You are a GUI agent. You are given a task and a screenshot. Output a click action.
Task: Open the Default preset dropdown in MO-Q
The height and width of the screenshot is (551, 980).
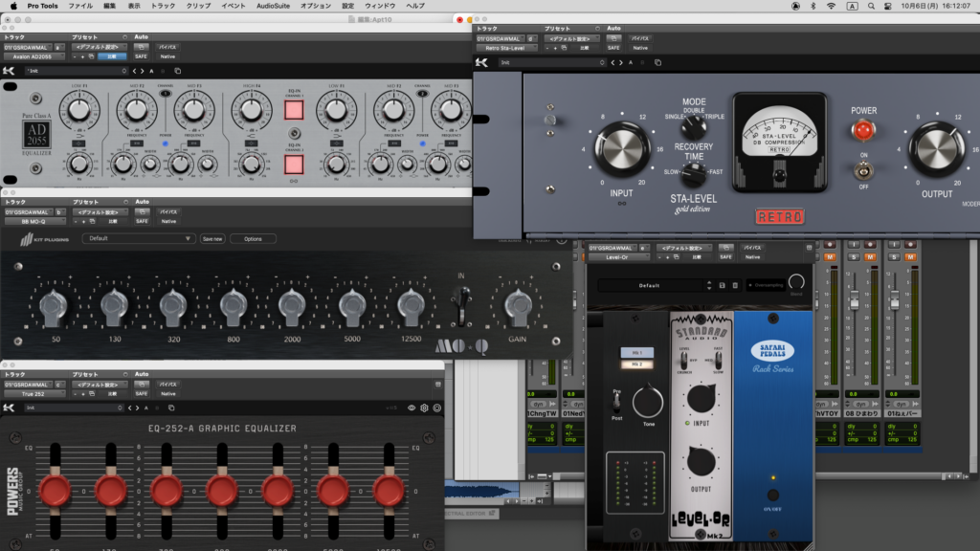point(137,238)
